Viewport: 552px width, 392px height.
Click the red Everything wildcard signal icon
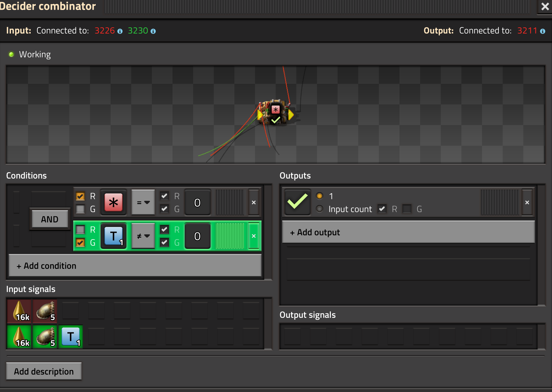(x=113, y=202)
